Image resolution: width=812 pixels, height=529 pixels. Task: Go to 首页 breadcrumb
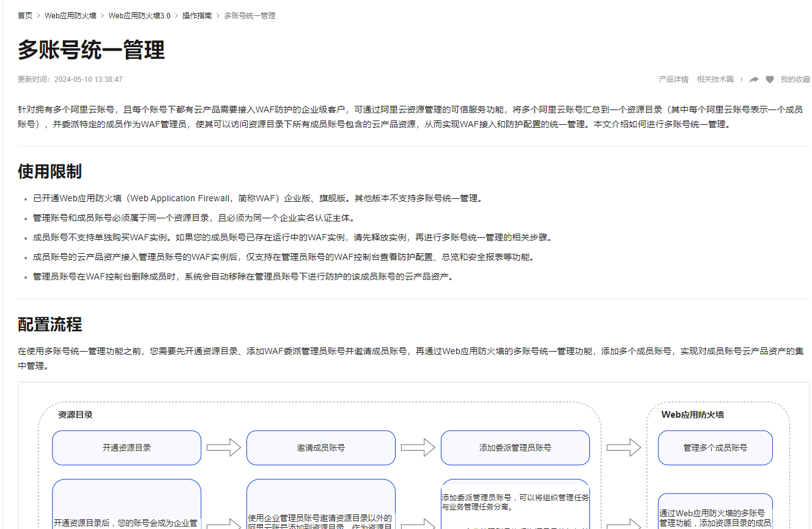pyautogui.click(x=25, y=15)
